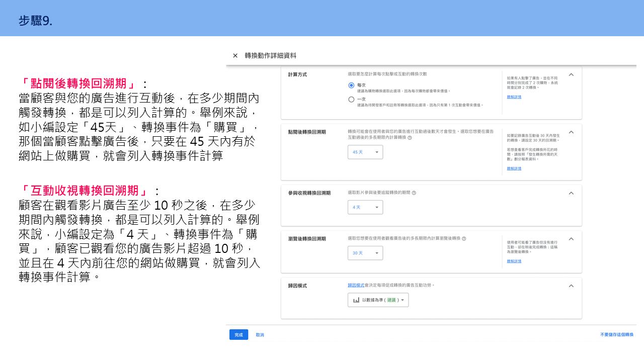
Task: Click the 步驟9. slide heading
Action: [x=35, y=21]
